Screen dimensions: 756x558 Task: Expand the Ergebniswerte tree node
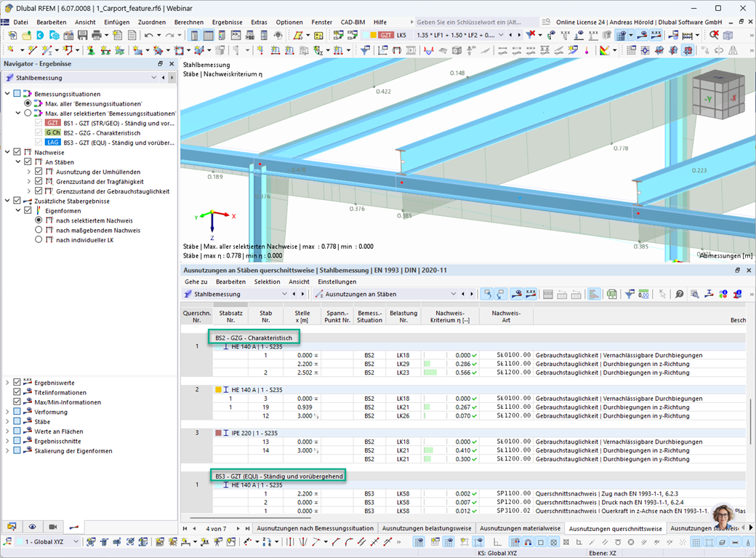7,382
